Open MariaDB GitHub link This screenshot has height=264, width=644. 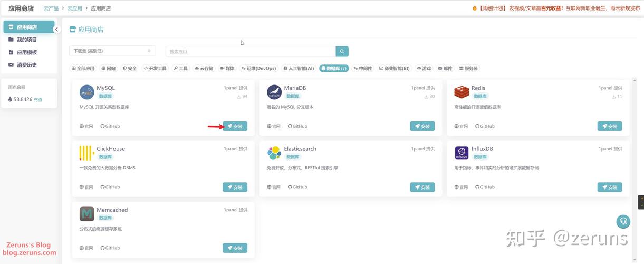[x=297, y=126]
